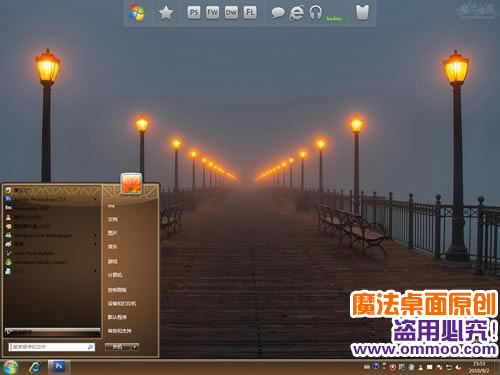Screen dimensions: 500x375
Task: Open Adobe Photoshop CS3 in Start menu
Action: 52,199
